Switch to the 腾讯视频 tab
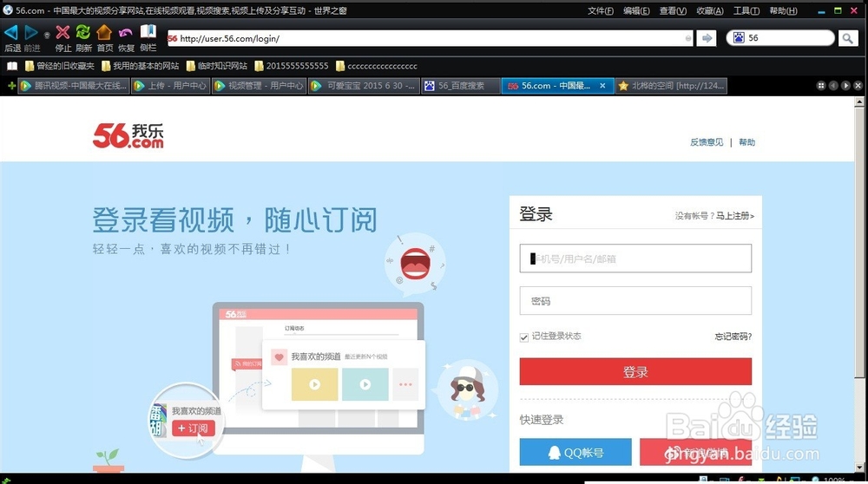The image size is (868, 484). coord(74,86)
